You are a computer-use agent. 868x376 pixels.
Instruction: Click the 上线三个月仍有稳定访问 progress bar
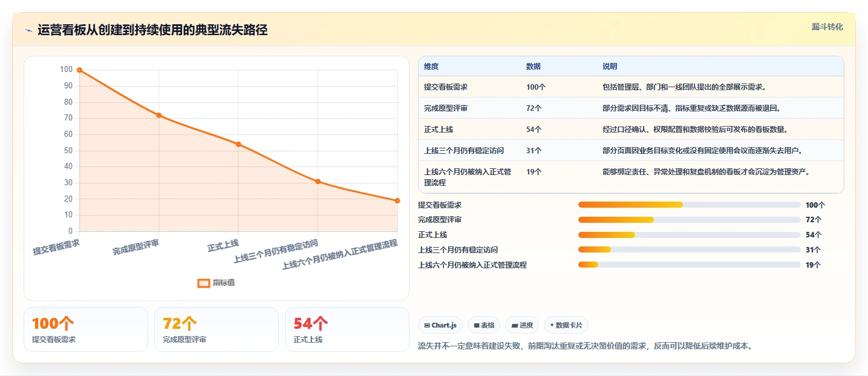690,249
